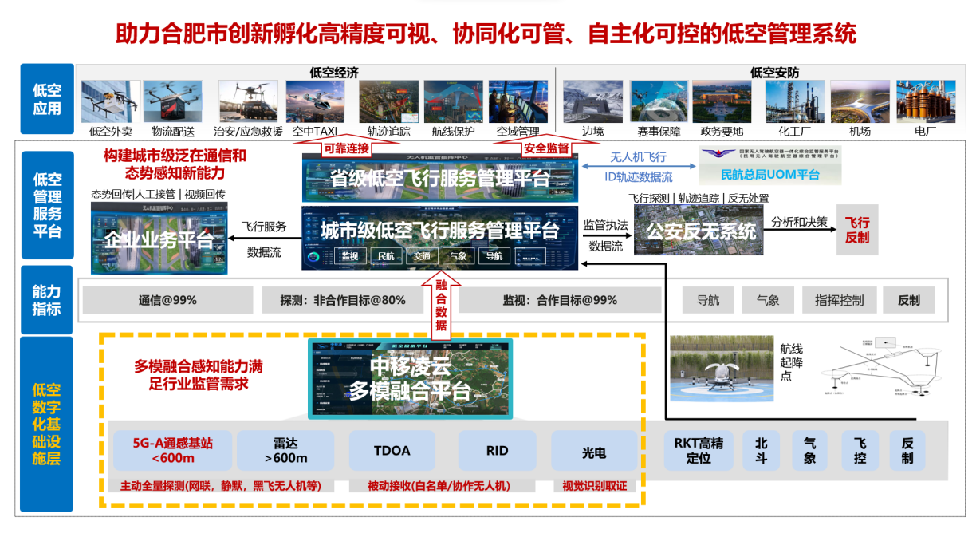
Task: Click the 主动全量探测 orange caption
Action: [220, 485]
